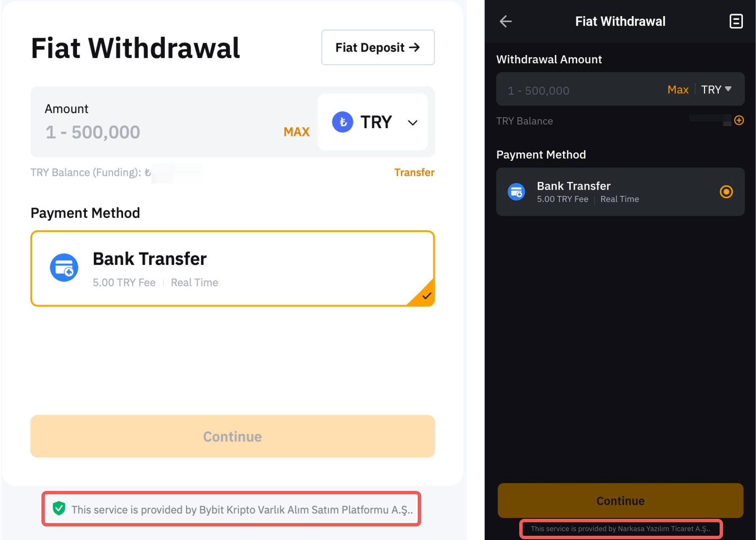Click the green shield icon in service notice
Viewport: 756px width, 540px height.
[59, 508]
